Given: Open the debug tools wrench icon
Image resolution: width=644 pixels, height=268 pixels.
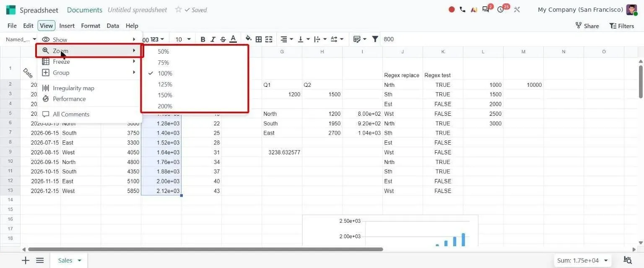Looking at the screenshot, I should (517, 9).
